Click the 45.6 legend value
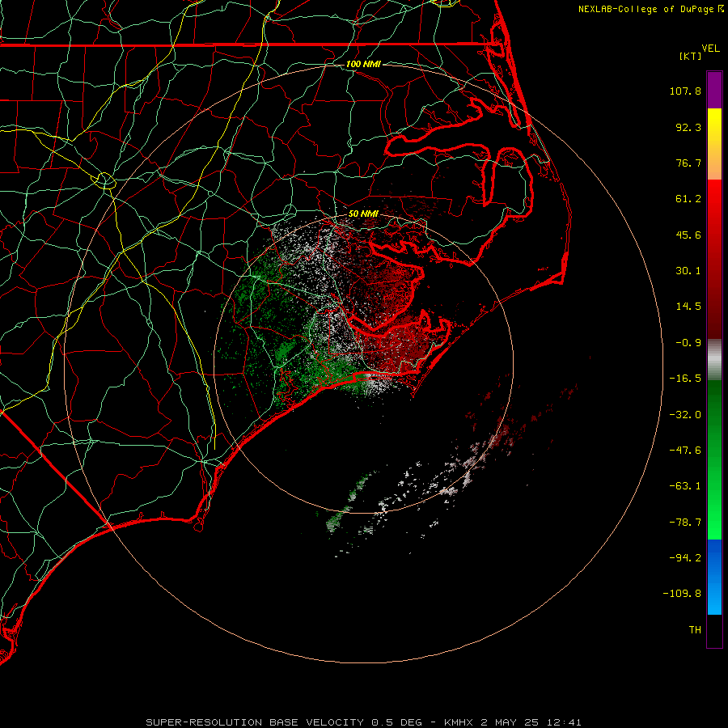The width and height of the screenshot is (728, 728). [688, 235]
